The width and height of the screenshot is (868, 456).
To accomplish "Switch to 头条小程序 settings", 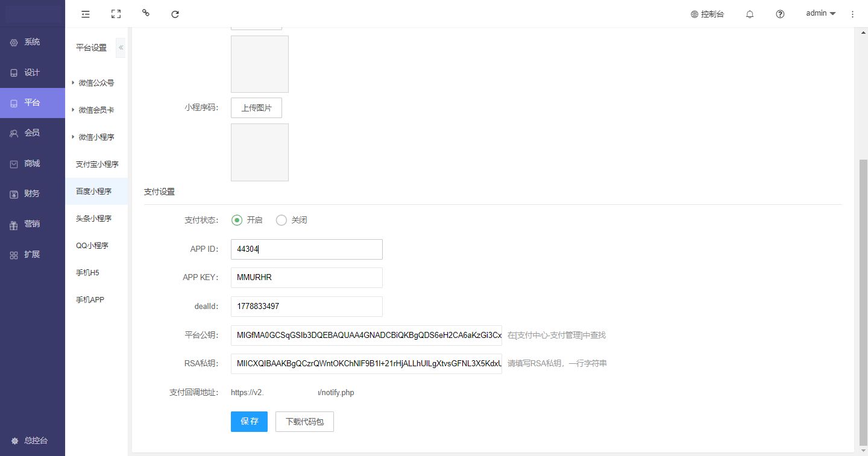I will coord(93,218).
